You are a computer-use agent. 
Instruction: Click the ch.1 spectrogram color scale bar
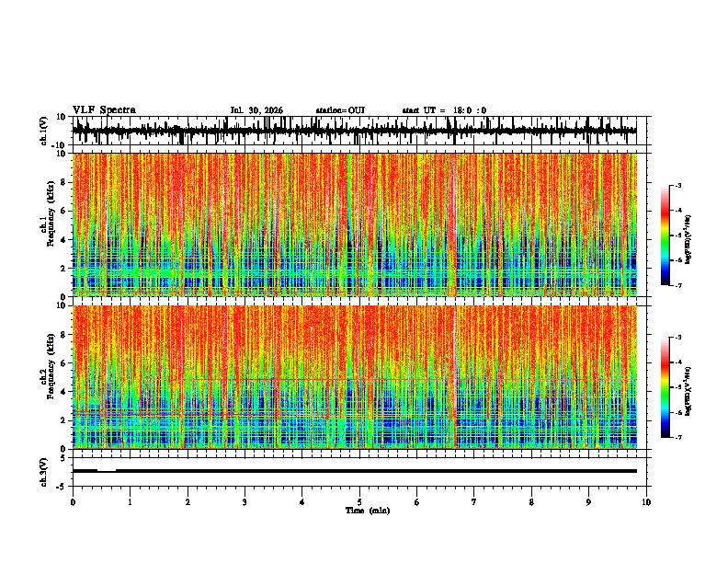click(x=665, y=236)
